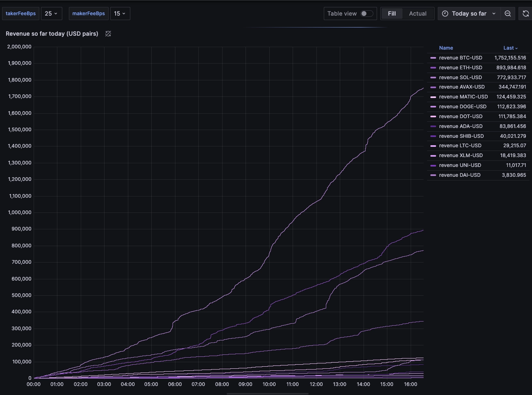Click the sort arrow next to Last
532x395 pixels.
[x=516, y=48]
